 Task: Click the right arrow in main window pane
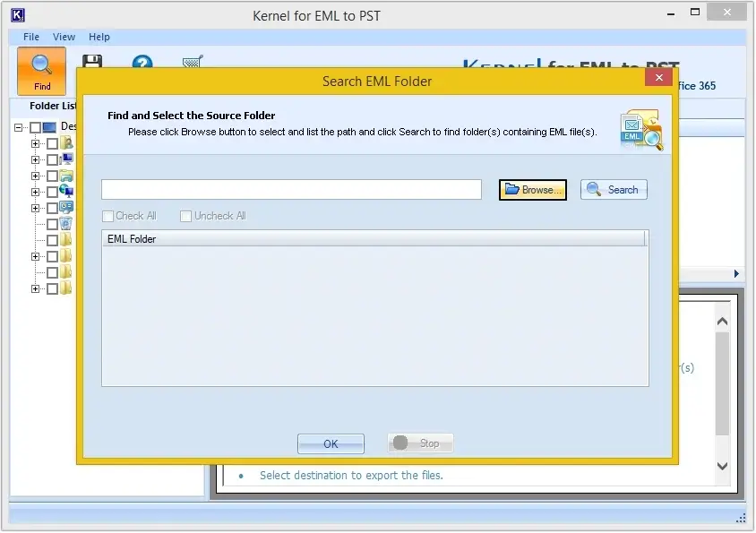point(736,274)
